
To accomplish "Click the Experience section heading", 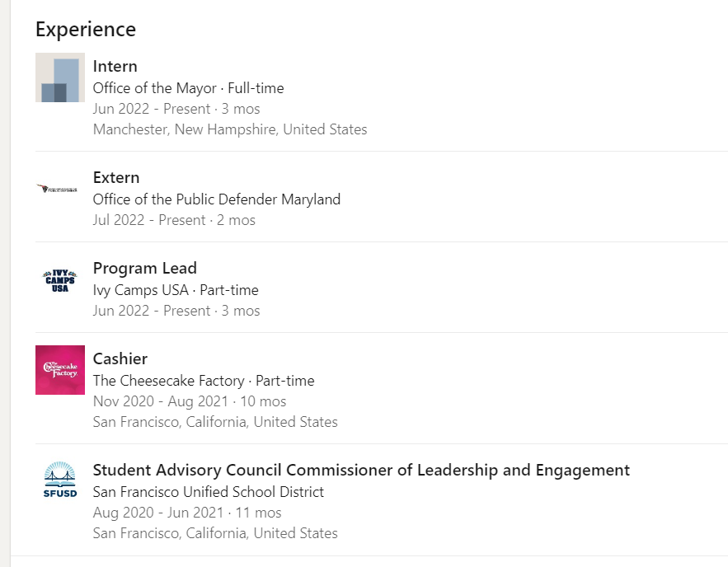I will point(86,30).
